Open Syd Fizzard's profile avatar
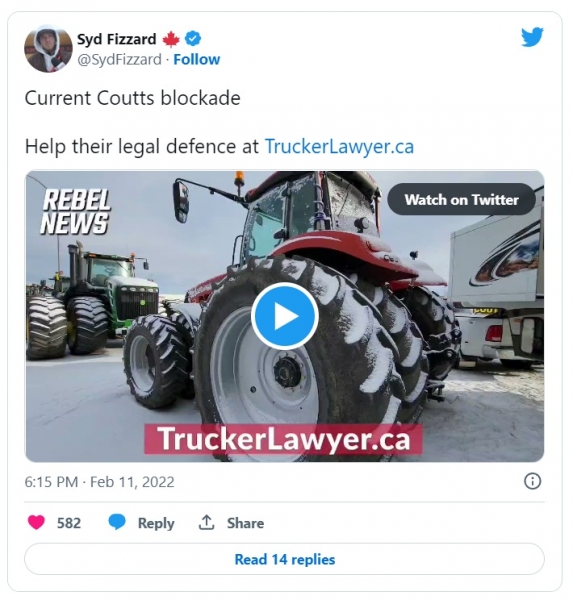The image size is (573, 600). [x=48, y=49]
